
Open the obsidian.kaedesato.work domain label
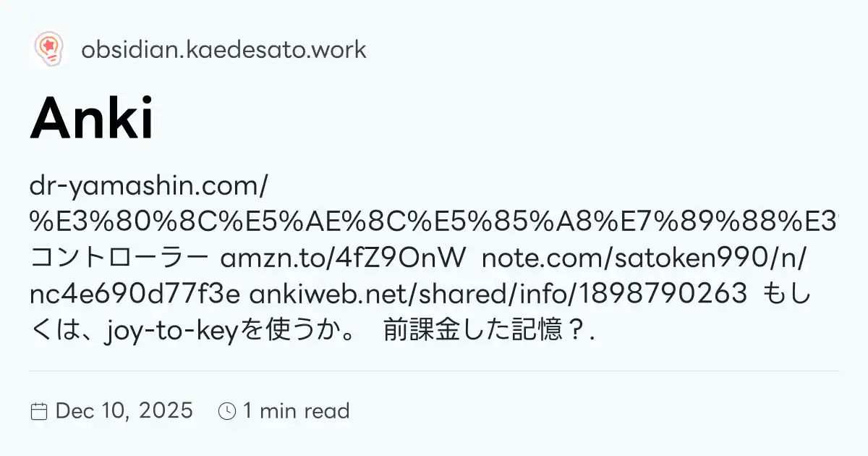coord(224,50)
